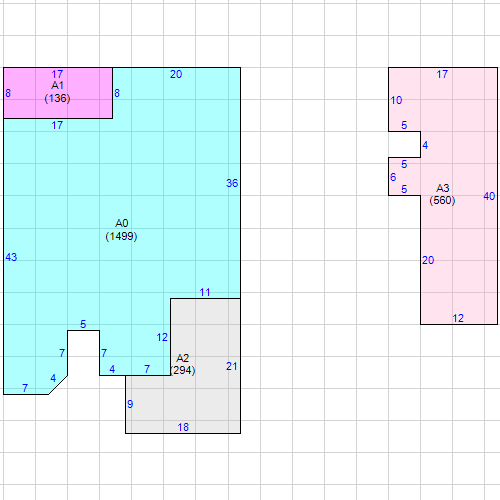
Task: Click the 6 dimension on A3's left tab
Action: [x=393, y=177]
